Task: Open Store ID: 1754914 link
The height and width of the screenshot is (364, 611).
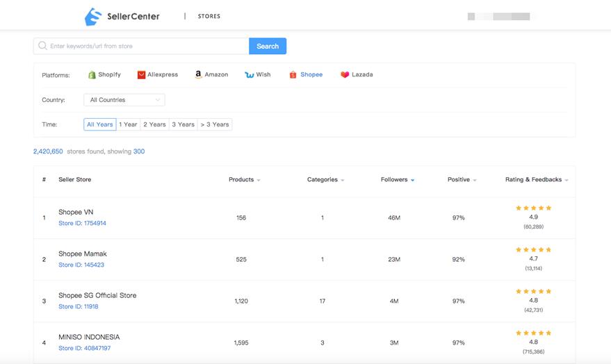Action: pyautogui.click(x=82, y=223)
